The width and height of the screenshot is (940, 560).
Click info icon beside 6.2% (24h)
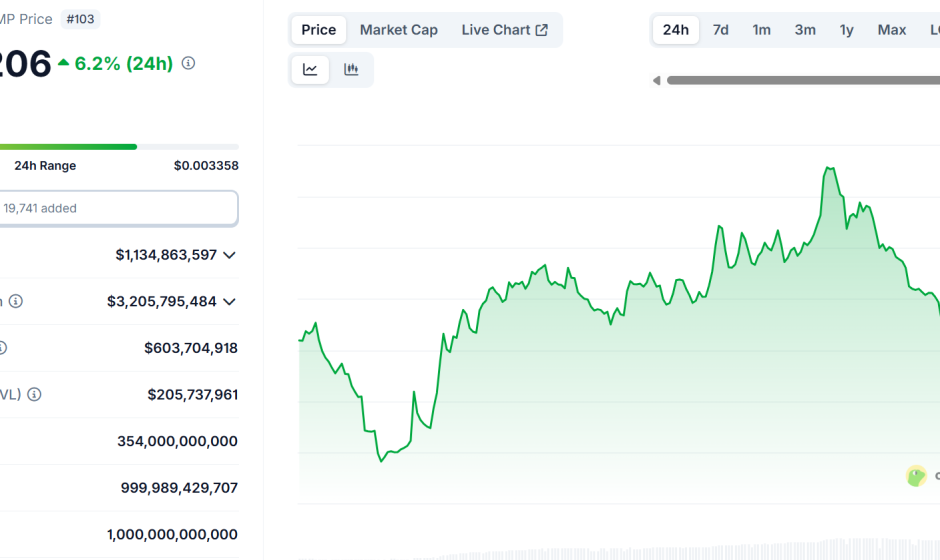coord(188,63)
